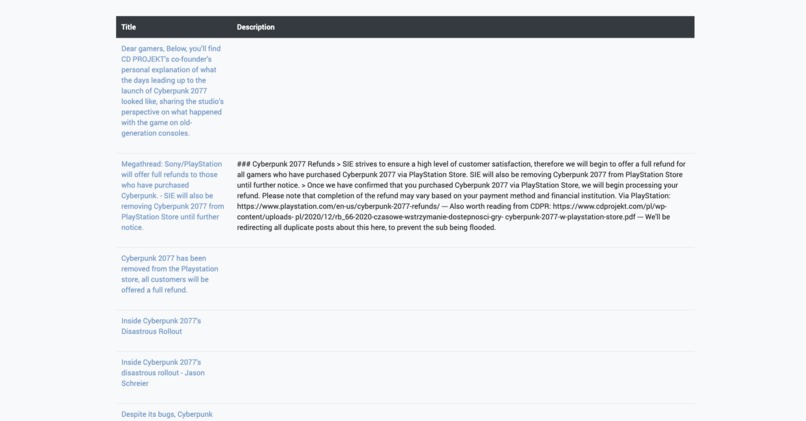Select the Title column header
The width and height of the screenshot is (806, 421).
(129, 27)
